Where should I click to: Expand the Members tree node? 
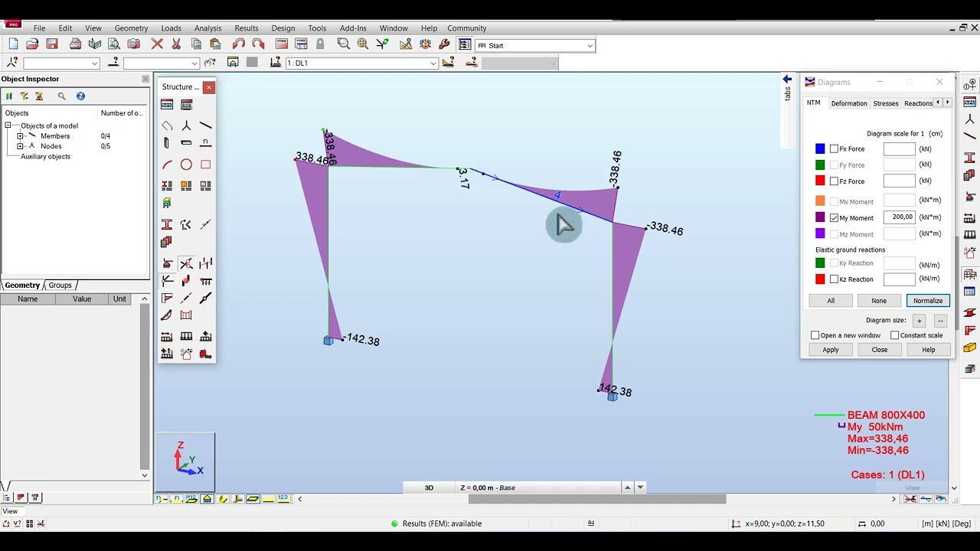[x=20, y=136]
